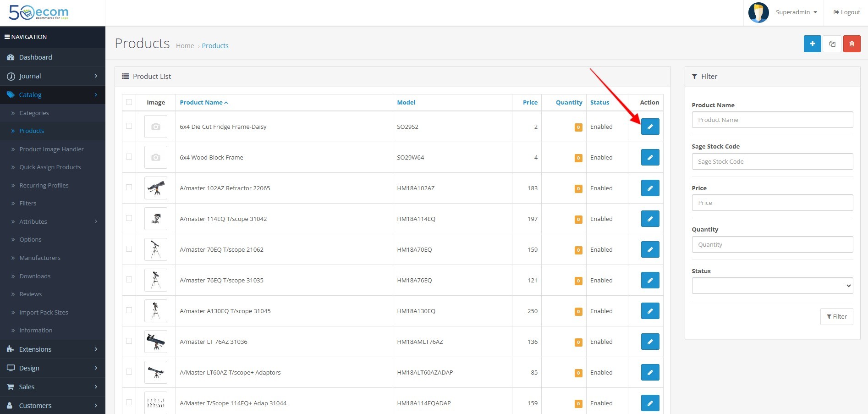Viewport: 868px width, 414px height.
Task: Check the A/master LT 76AZ 31036 row
Action: (129, 341)
